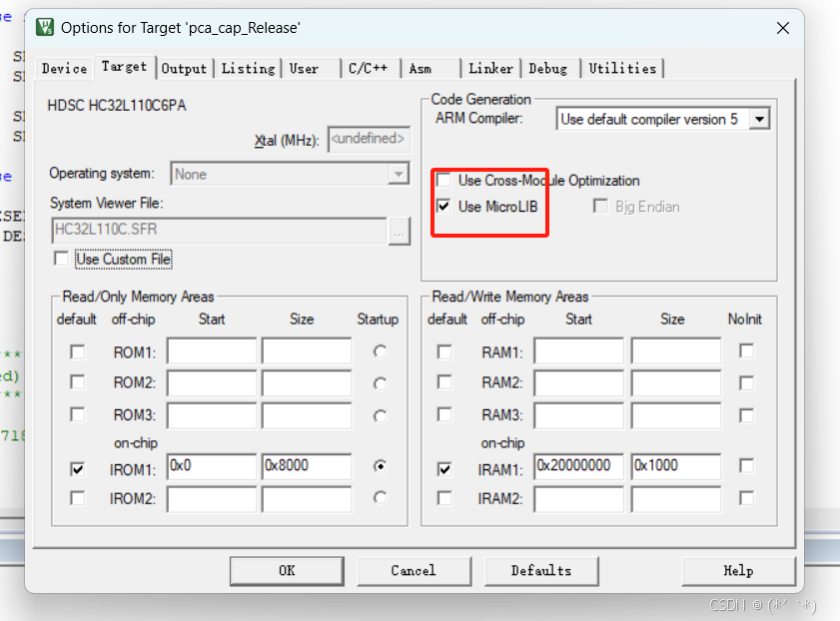This screenshot has width=840, height=621.
Task: Check the ROM3 default checkbox
Action: pyautogui.click(x=77, y=415)
